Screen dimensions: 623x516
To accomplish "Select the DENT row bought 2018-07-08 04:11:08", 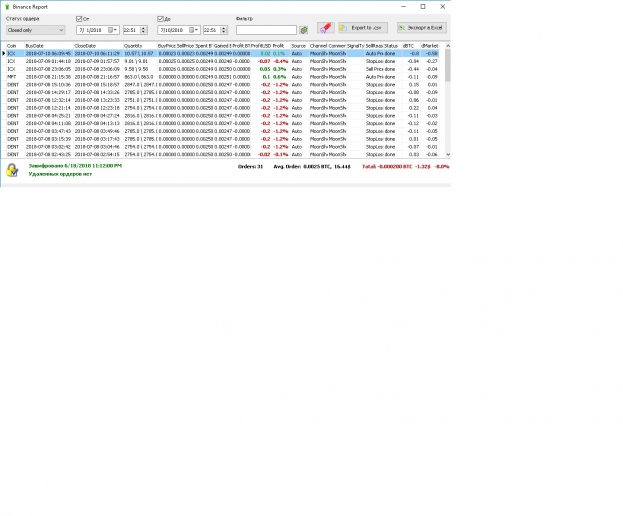I will pyautogui.click(x=222, y=123).
